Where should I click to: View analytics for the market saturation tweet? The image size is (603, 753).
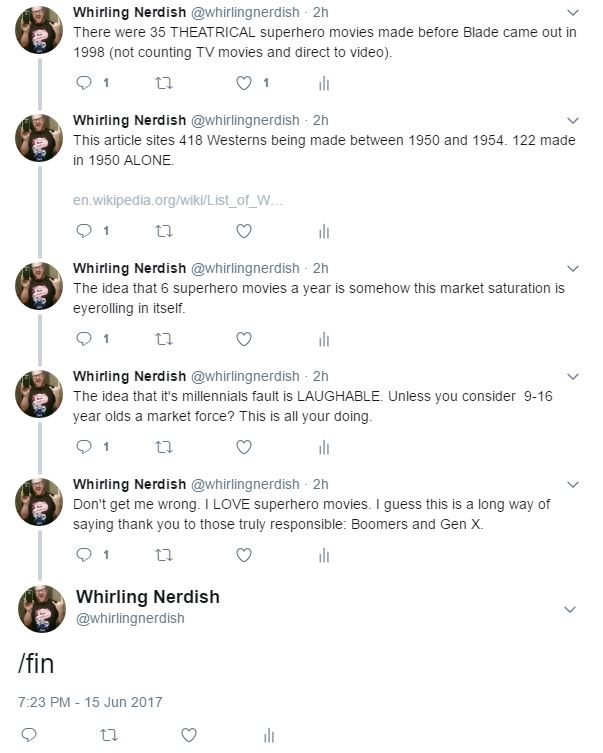point(323,339)
